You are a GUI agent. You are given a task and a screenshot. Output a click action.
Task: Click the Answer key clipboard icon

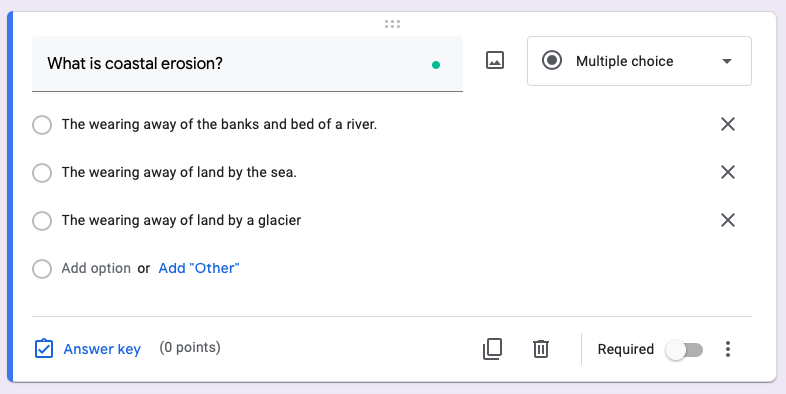44,349
